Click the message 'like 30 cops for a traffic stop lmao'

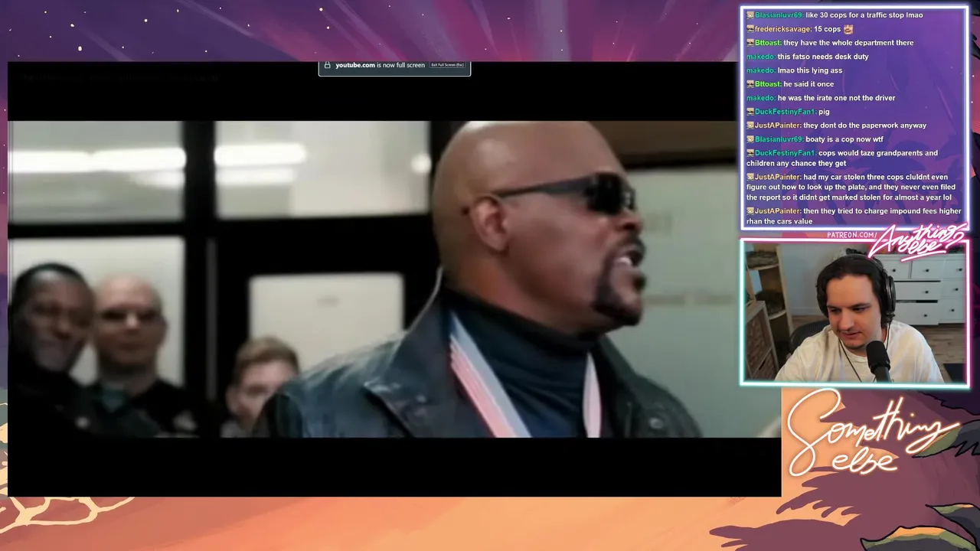pos(864,15)
